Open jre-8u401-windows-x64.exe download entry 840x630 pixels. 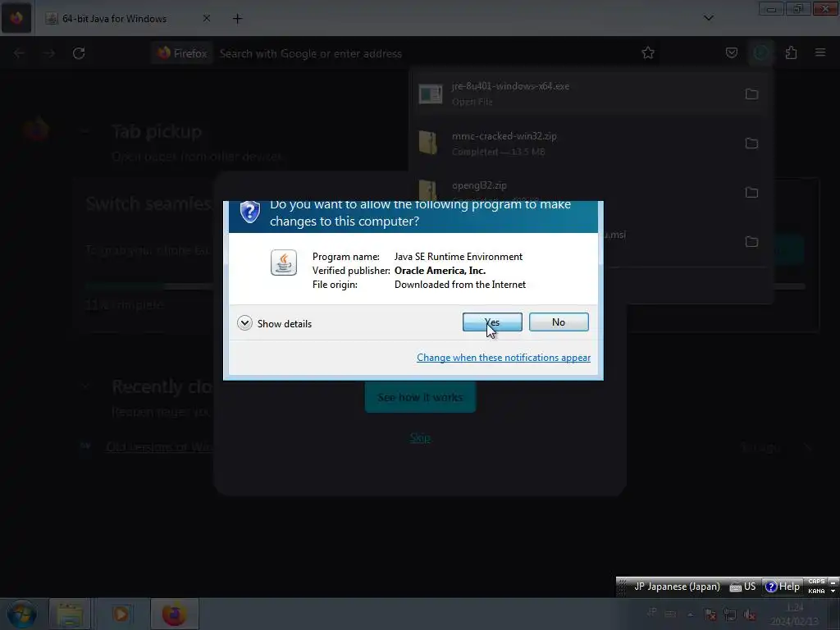(x=576, y=94)
